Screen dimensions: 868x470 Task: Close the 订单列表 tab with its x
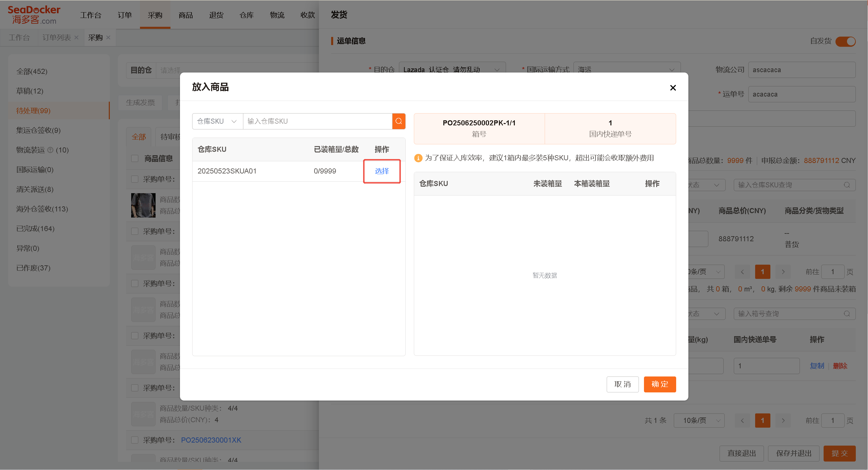click(x=76, y=38)
